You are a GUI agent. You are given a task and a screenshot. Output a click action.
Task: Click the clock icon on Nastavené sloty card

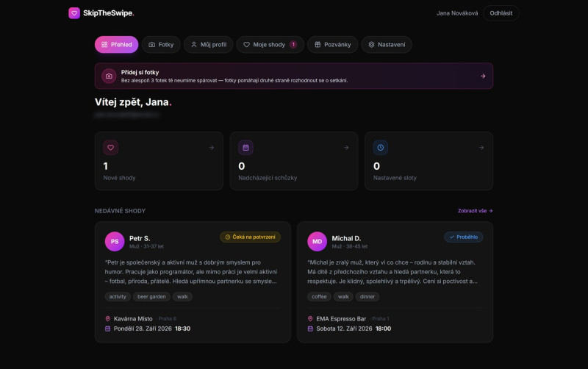point(381,148)
